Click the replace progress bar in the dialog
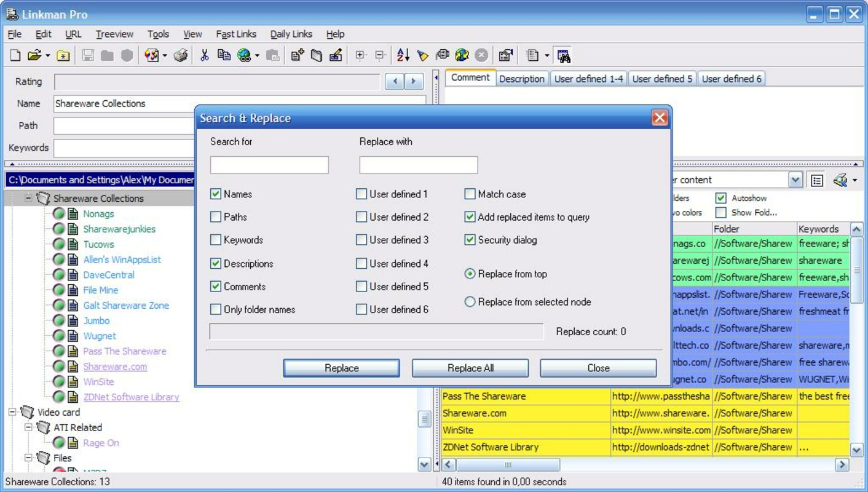The width and height of the screenshot is (868, 492). pos(377,331)
